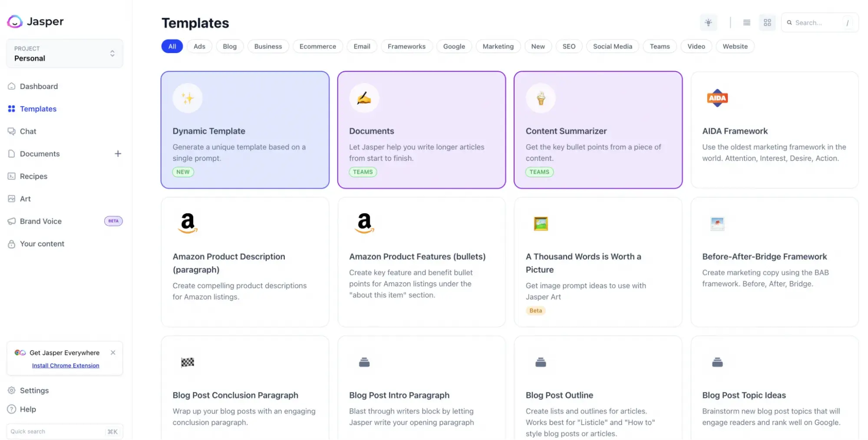868x440 pixels.
Task: Dismiss the Get Jasper Everywhere banner
Action: tap(113, 353)
